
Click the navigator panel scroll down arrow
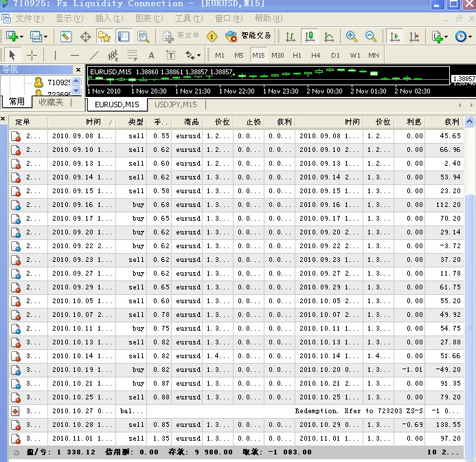[76, 91]
